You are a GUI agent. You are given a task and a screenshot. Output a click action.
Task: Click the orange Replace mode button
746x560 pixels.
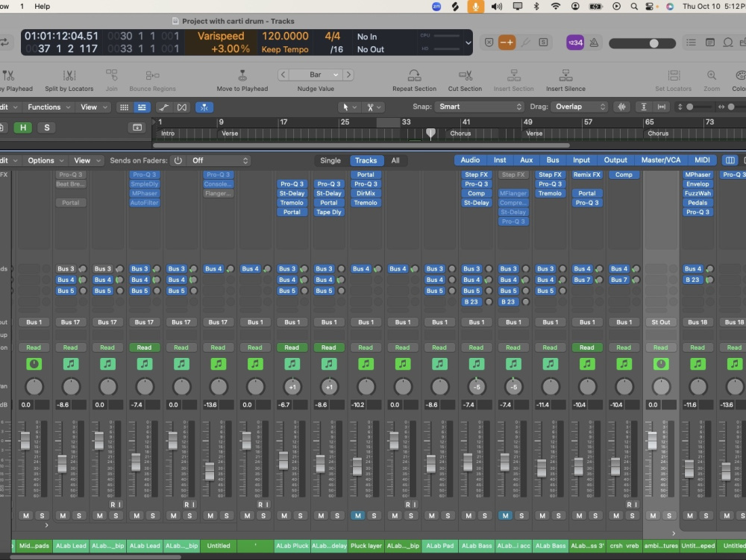507,43
